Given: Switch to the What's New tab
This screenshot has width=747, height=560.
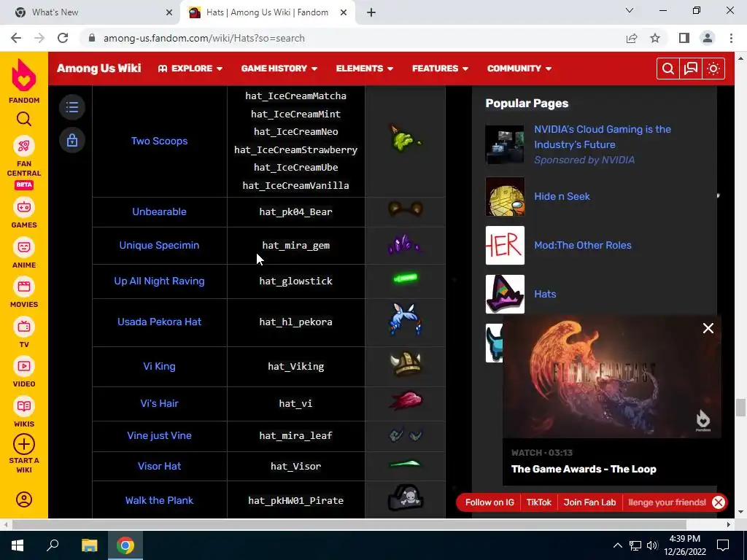Looking at the screenshot, I should [90, 12].
